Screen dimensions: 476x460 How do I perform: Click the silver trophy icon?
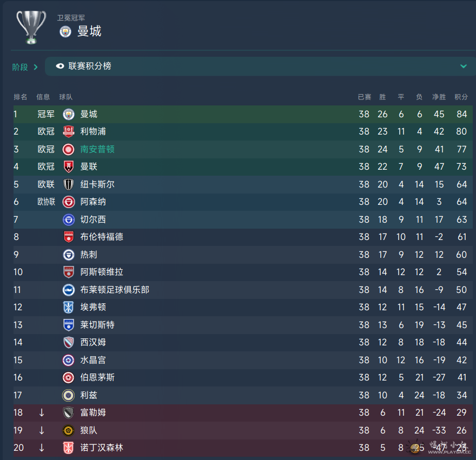31,28
